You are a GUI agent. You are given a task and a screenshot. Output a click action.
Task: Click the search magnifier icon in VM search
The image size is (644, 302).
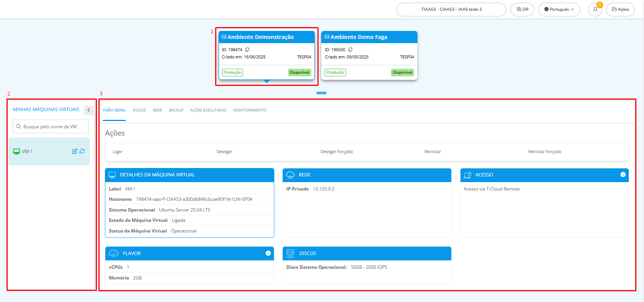coord(18,126)
